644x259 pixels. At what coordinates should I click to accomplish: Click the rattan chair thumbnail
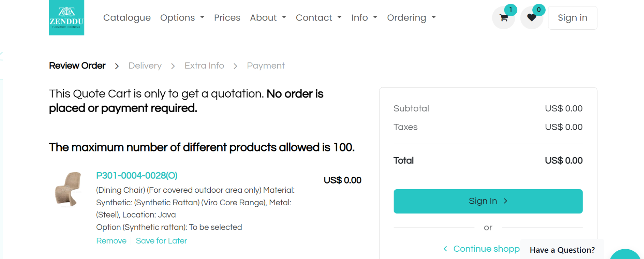coord(68,189)
